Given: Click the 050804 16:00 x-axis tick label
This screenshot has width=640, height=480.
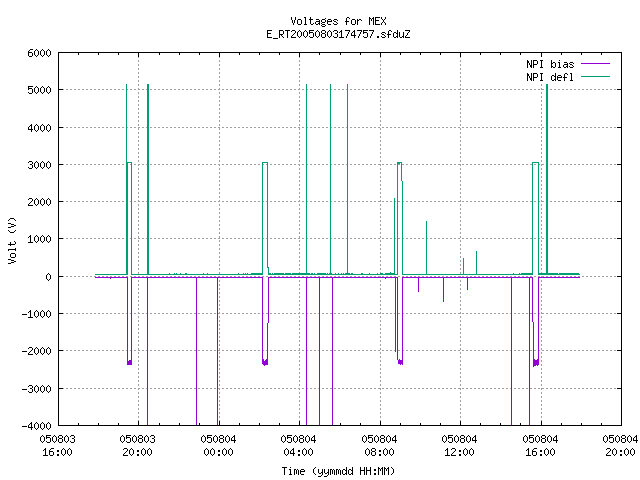Looking at the screenshot, I should pos(540,446).
